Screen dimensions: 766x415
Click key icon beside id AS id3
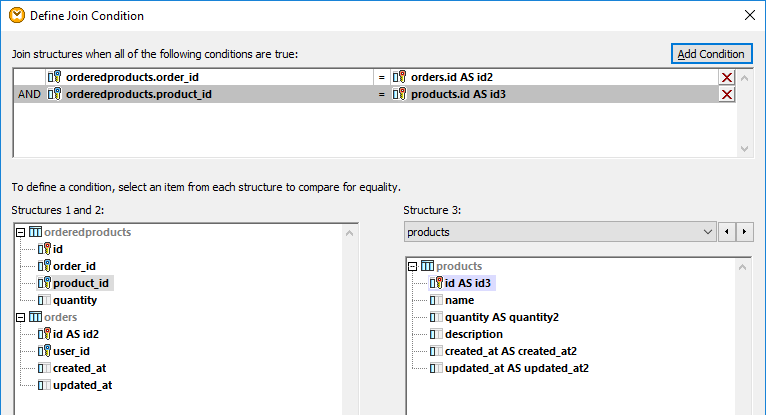tap(436, 283)
